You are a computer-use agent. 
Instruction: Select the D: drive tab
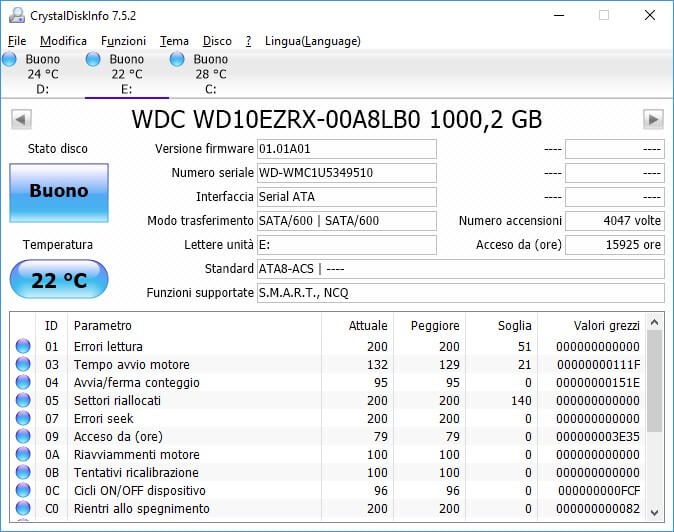tap(43, 74)
